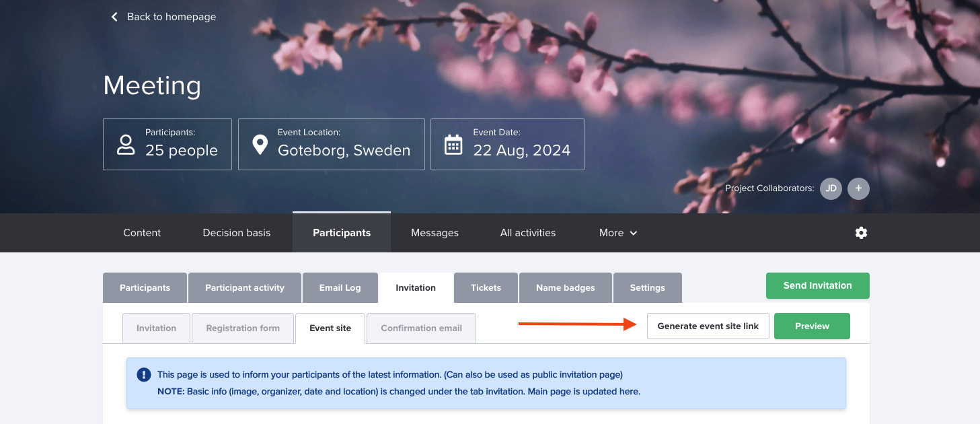Image resolution: width=980 pixels, height=424 pixels.
Task: Select the Event site tab
Action: coord(330,328)
